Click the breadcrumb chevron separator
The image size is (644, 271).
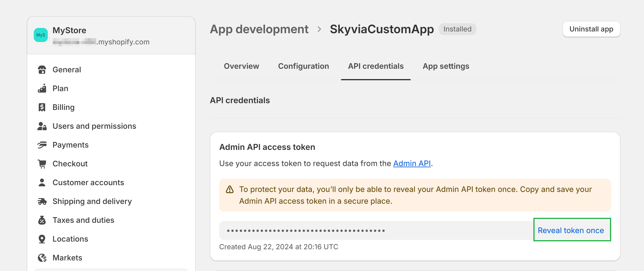tap(319, 29)
